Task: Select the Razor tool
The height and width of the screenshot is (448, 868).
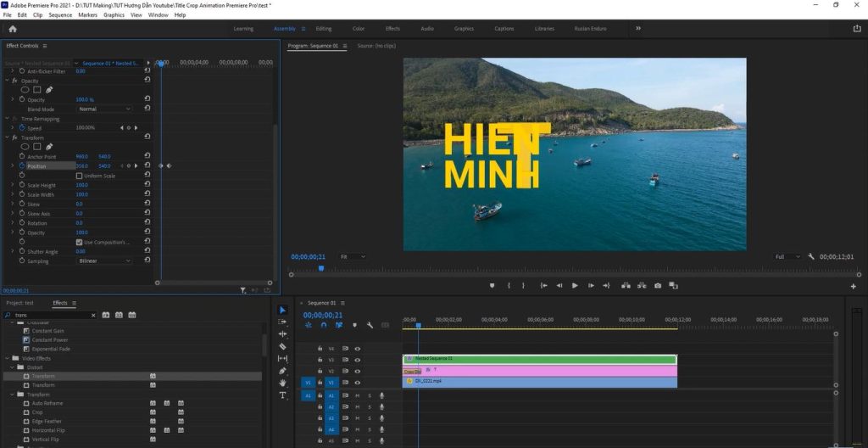Action: click(283, 346)
